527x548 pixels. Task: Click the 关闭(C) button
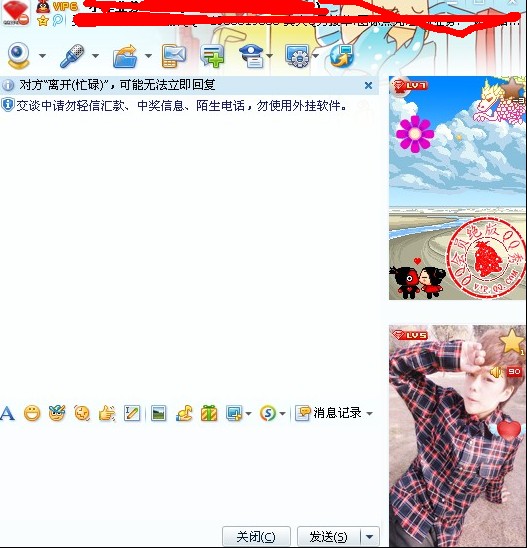click(256, 536)
